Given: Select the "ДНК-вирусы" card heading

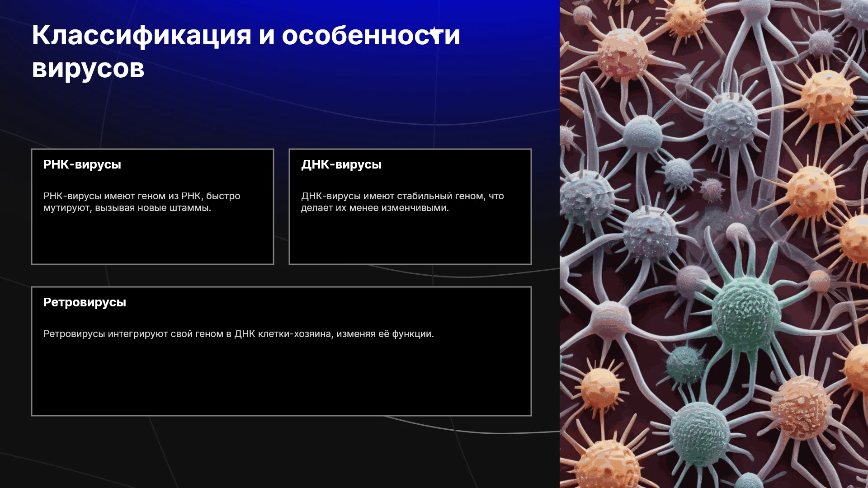Looking at the screenshot, I should (x=341, y=164).
